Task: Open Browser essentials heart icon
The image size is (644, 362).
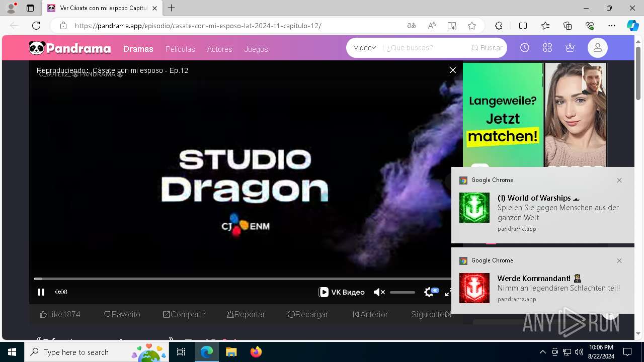Action: 590,26
